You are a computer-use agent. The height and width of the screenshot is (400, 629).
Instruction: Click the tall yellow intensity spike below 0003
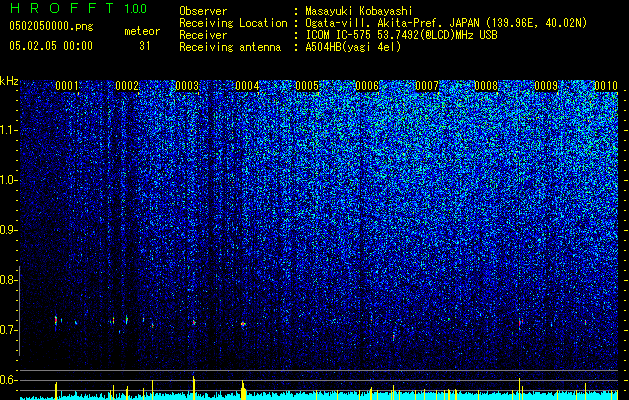pyautogui.click(x=194, y=388)
